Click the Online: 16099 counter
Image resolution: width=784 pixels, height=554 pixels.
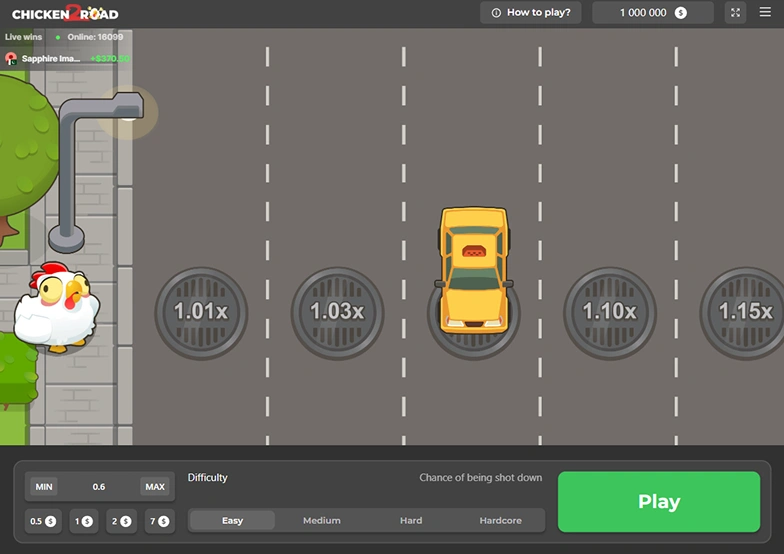tap(95, 36)
